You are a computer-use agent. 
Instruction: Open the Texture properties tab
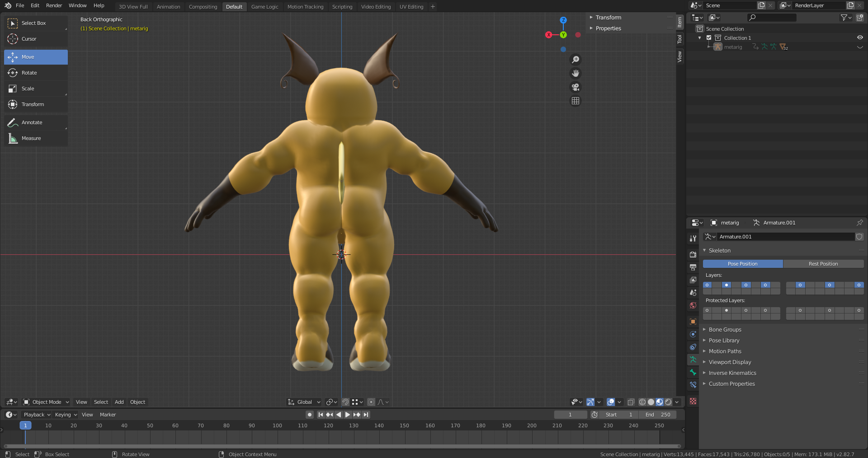point(693,401)
